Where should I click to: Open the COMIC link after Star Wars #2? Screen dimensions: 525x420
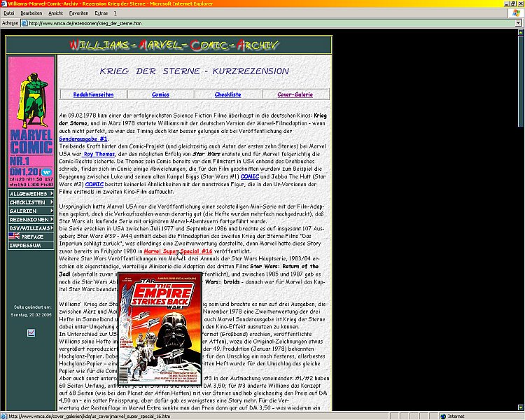tap(94, 184)
